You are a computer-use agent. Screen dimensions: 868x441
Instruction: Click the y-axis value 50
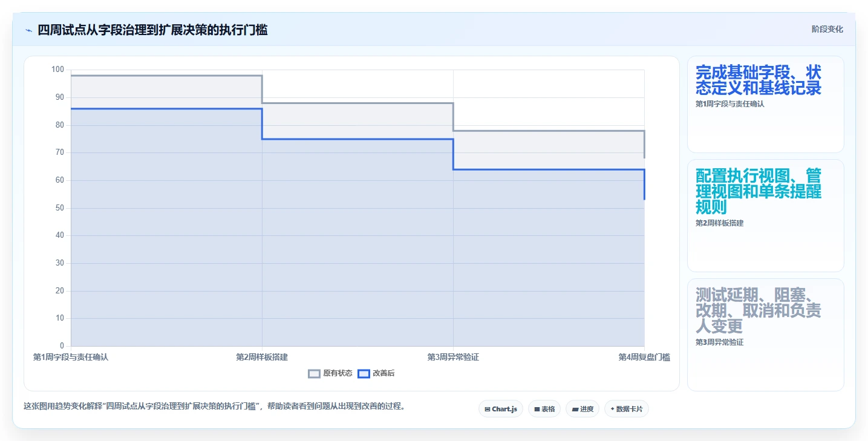pyautogui.click(x=59, y=208)
